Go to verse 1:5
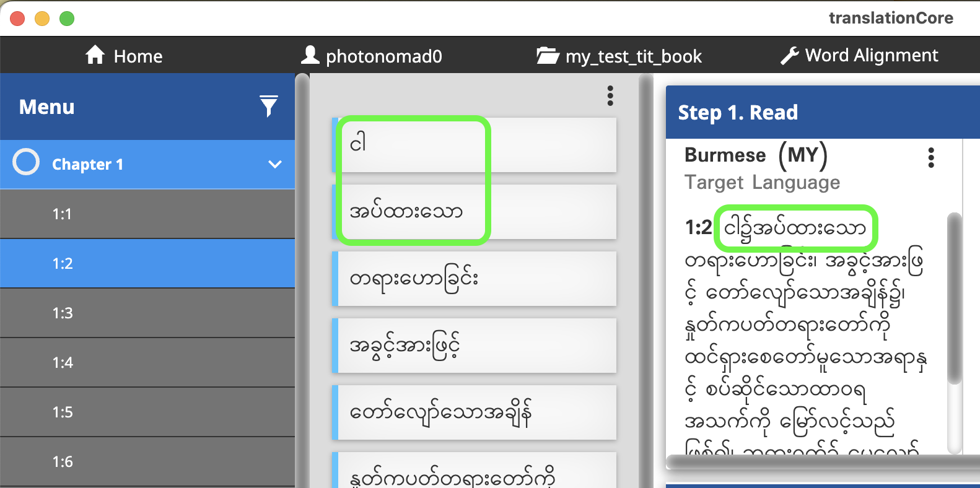Image resolution: width=980 pixels, height=488 pixels. (147, 412)
